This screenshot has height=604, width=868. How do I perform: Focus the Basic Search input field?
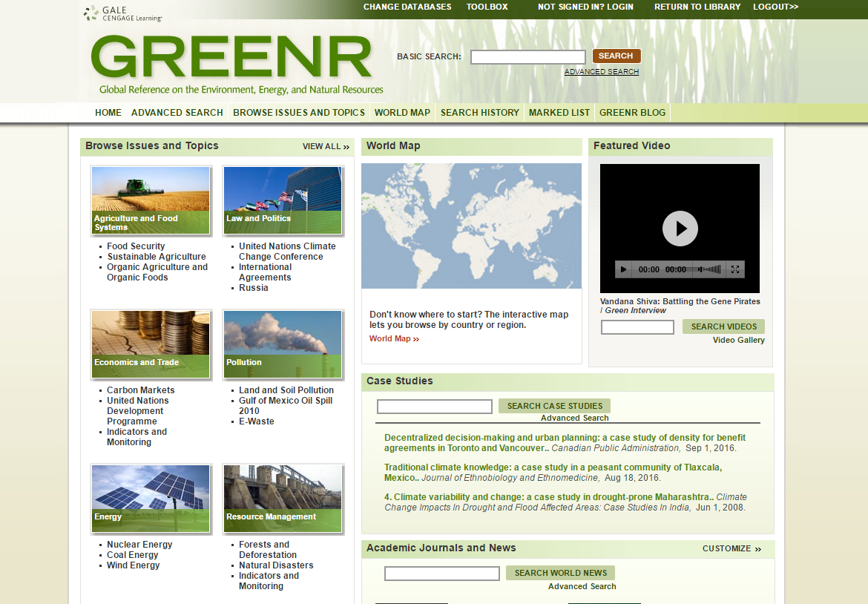pyautogui.click(x=528, y=56)
